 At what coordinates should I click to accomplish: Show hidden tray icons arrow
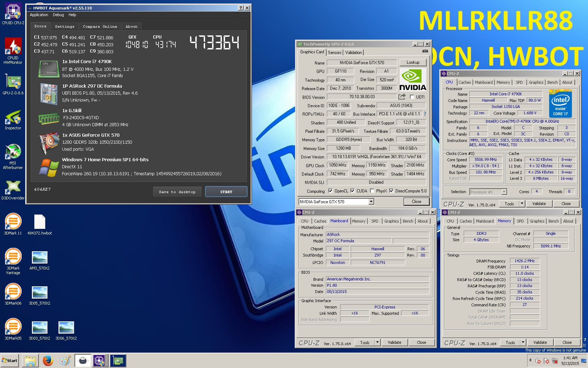coord(530,360)
